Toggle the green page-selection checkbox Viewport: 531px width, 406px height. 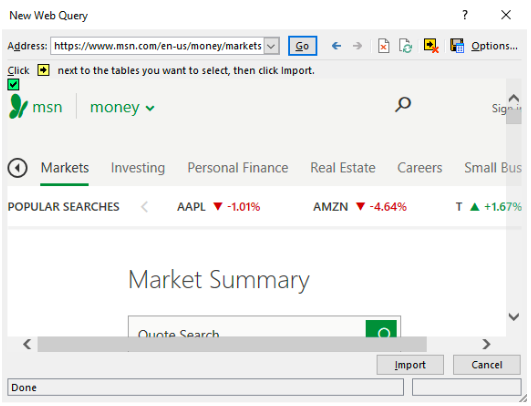tap(13, 84)
